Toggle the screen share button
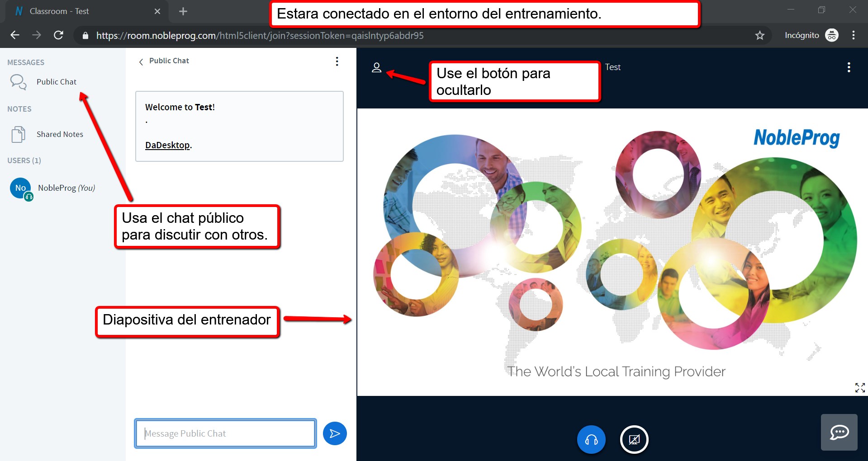 [x=634, y=439]
